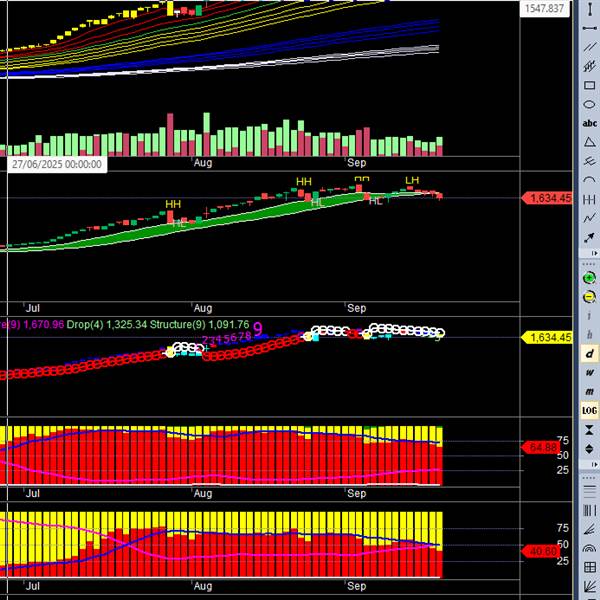Toggle the LOG scale button
This screenshot has width=600, height=600.
pyautogui.click(x=589, y=411)
